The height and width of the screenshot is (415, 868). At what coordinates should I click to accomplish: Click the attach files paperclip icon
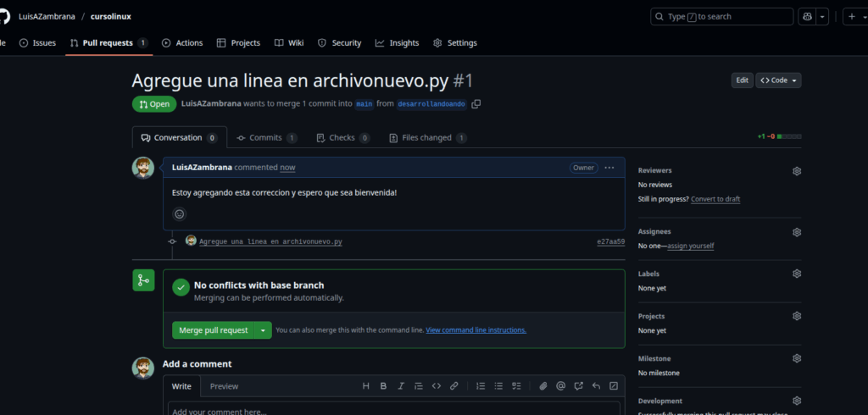coord(543,386)
